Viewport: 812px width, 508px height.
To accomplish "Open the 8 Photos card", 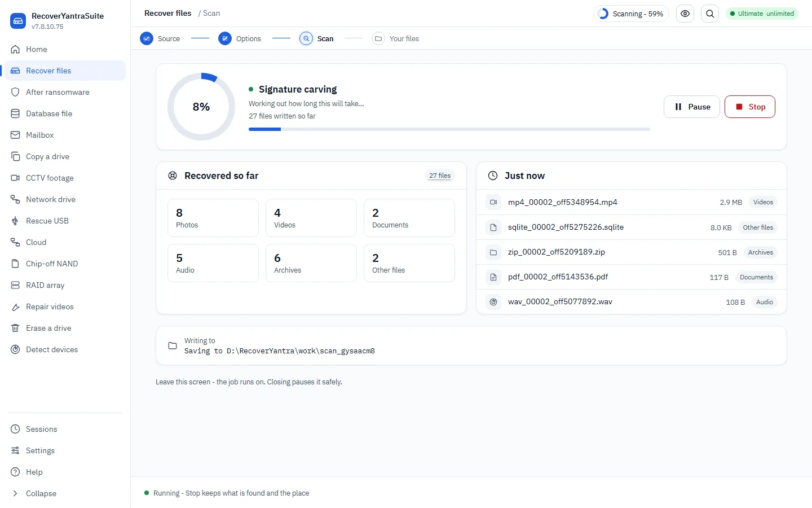I will pos(213,218).
